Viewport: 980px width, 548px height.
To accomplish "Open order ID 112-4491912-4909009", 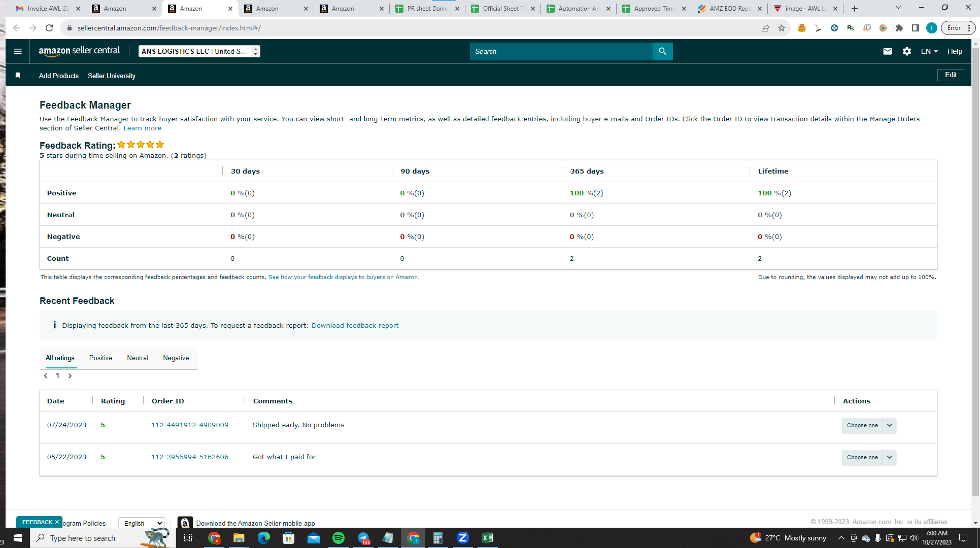I will 190,425.
